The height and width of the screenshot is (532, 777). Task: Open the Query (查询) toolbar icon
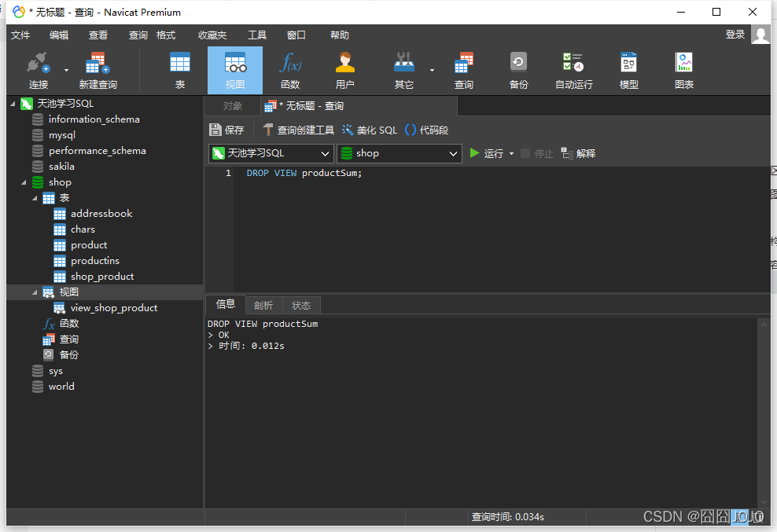click(464, 71)
